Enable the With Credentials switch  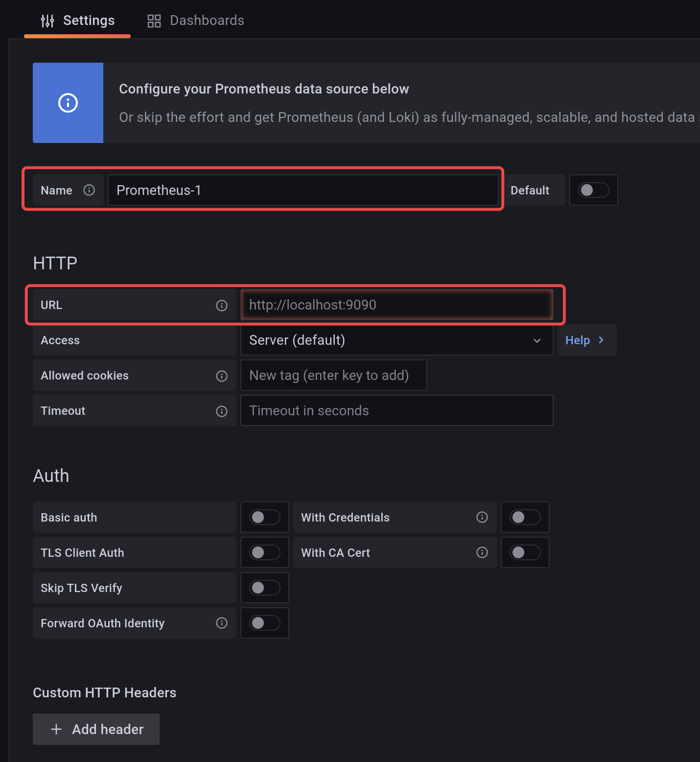pyautogui.click(x=525, y=517)
